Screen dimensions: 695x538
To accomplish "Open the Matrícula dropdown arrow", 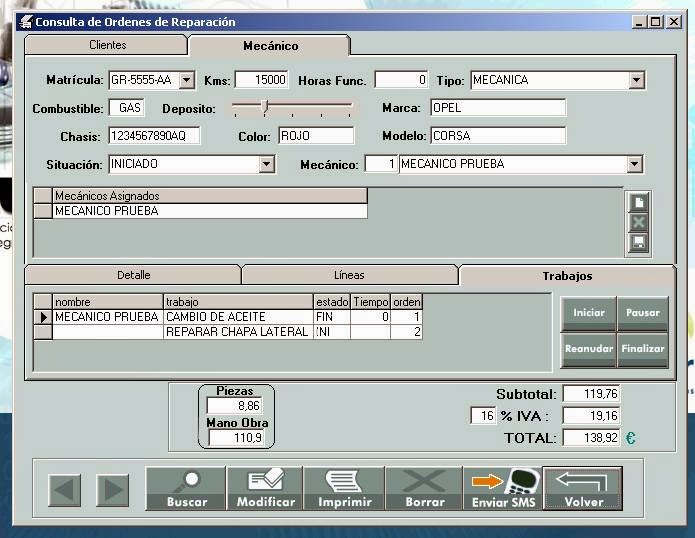I will point(187,80).
